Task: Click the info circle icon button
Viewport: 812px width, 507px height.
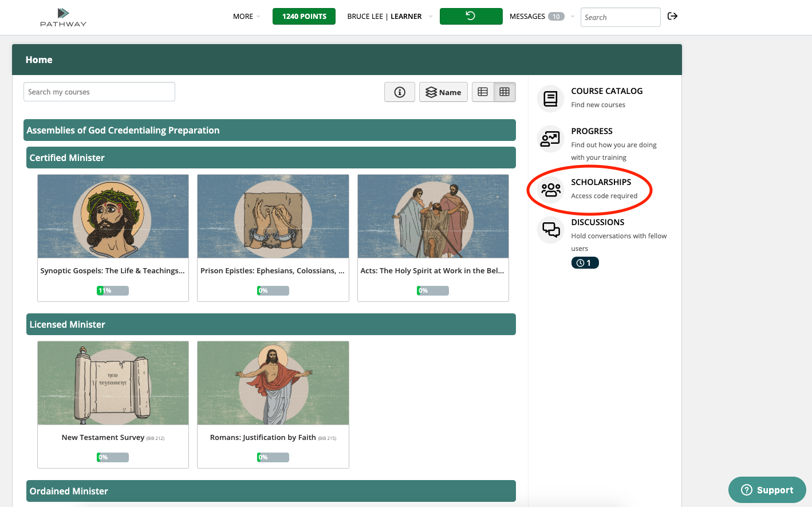Action: pyautogui.click(x=400, y=92)
